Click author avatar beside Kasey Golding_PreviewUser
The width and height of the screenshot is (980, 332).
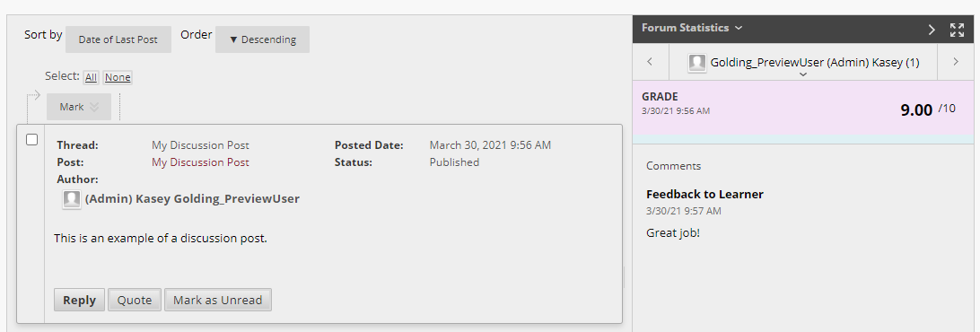pyautogui.click(x=72, y=199)
